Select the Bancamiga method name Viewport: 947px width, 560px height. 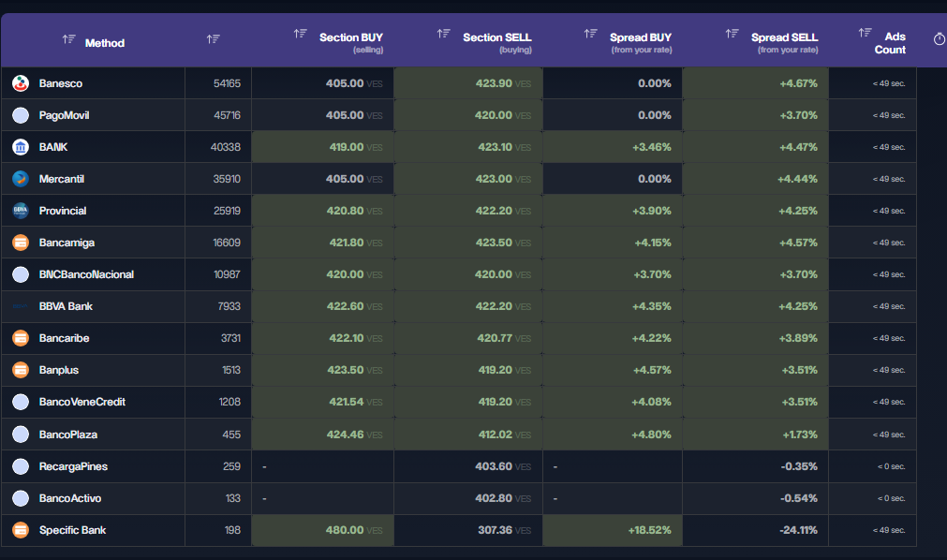pos(67,243)
